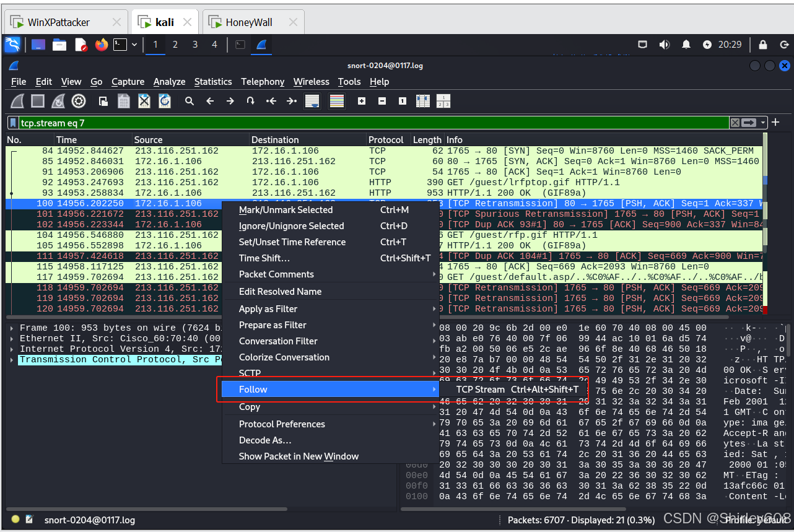
Task: Expand terminal launcher dropdown arrow
Action: (134, 45)
